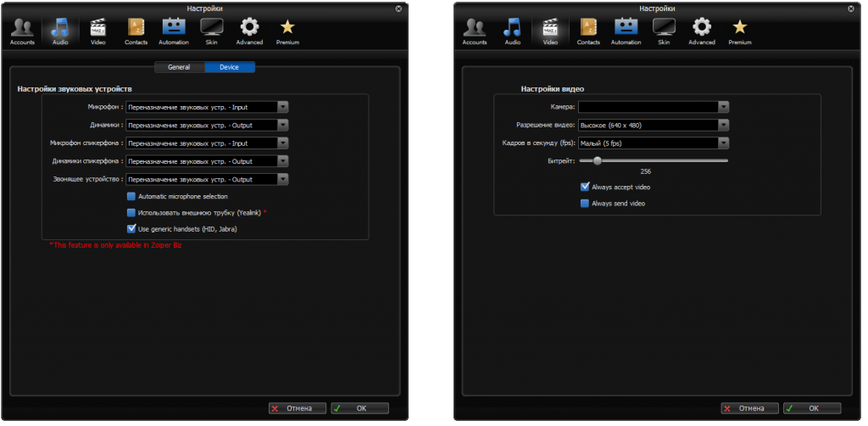Click Отмена in the audio settings window

click(298, 408)
